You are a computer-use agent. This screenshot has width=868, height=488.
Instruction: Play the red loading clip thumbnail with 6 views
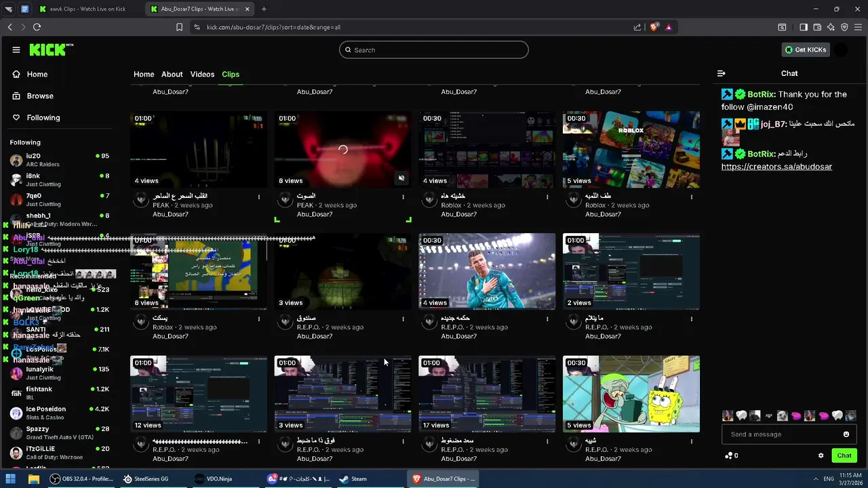pos(342,149)
